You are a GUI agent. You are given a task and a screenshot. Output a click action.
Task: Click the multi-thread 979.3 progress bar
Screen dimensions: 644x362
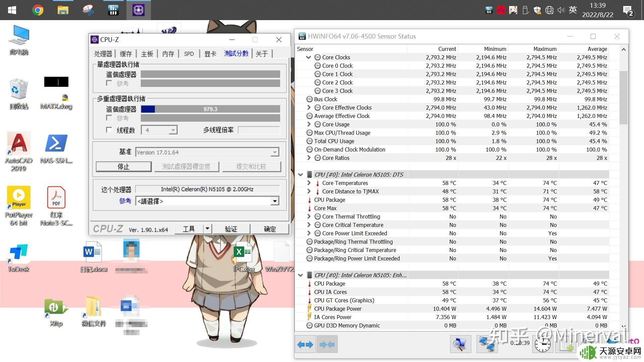[x=210, y=109]
